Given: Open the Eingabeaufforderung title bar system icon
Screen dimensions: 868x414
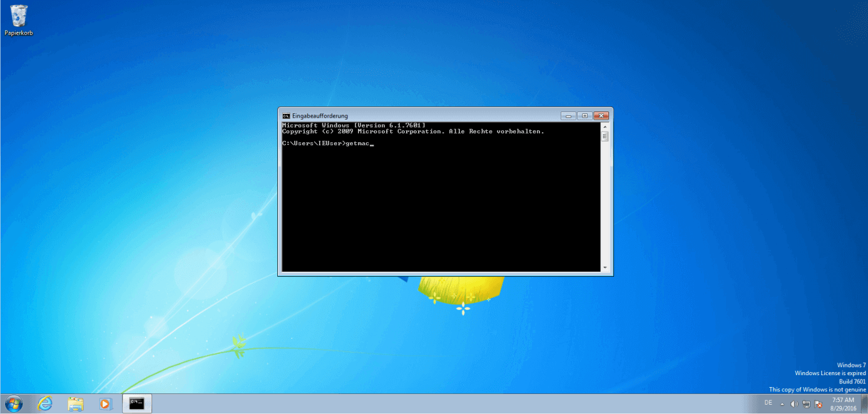Looking at the screenshot, I should pos(286,116).
